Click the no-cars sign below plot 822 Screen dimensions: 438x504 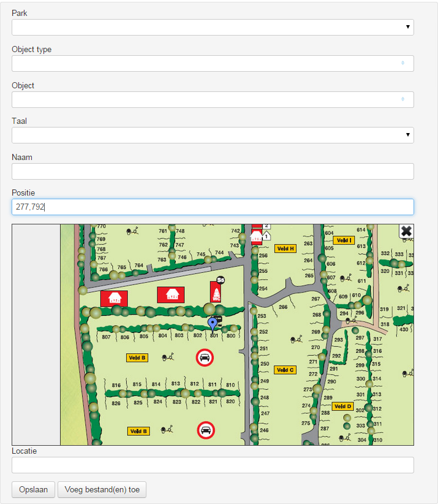click(206, 430)
